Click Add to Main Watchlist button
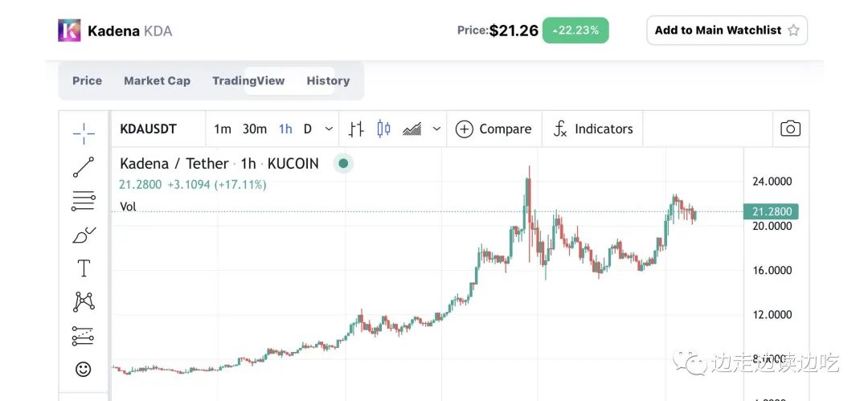The width and height of the screenshot is (868, 401). click(727, 31)
